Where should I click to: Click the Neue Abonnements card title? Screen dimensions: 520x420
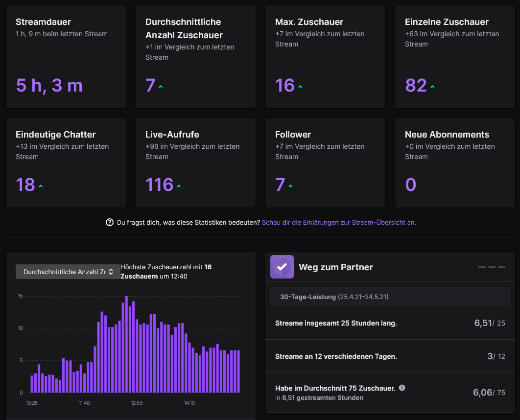coord(447,135)
